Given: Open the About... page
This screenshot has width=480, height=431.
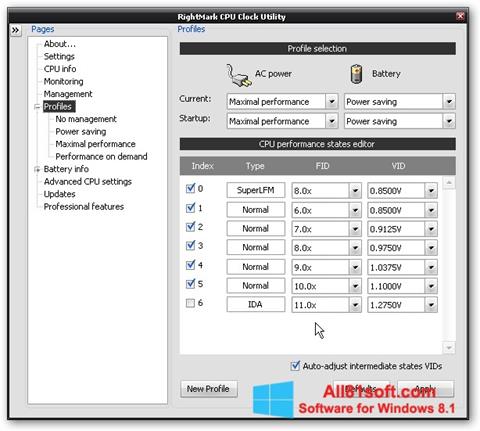Looking at the screenshot, I should 60,44.
